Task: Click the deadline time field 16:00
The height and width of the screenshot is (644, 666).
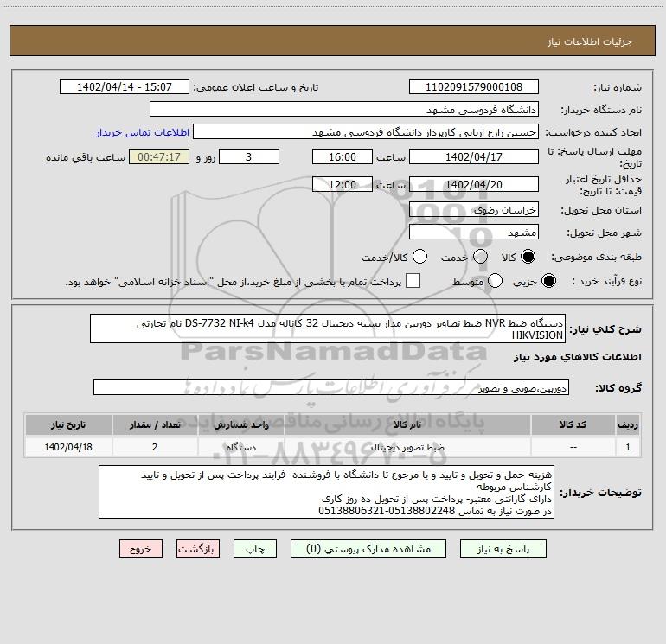Action: tap(343, 157)
